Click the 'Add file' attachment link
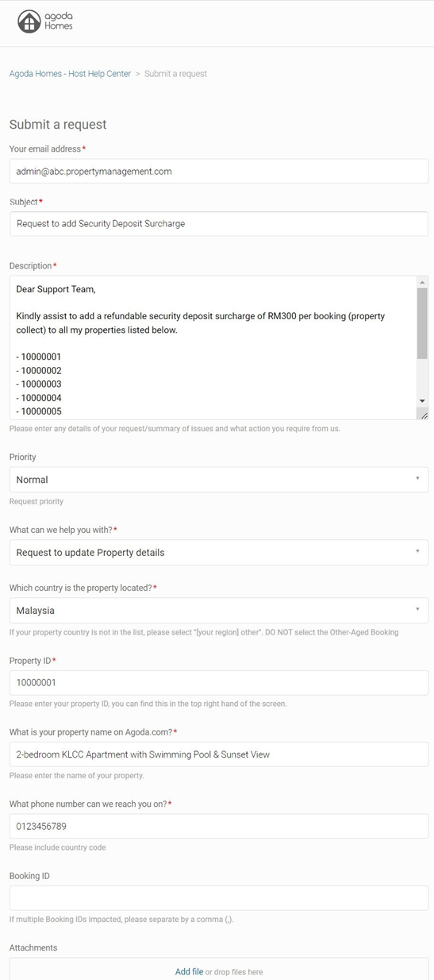 [189, 971]
